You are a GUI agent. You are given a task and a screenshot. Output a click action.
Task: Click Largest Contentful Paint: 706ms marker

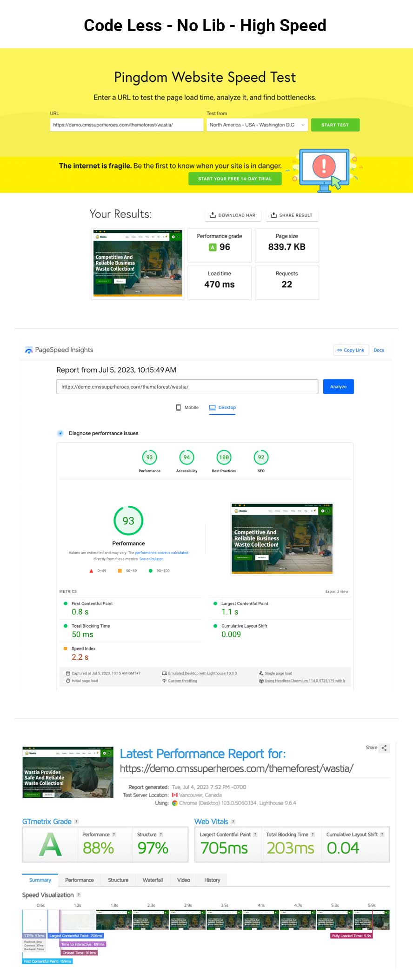[x=76, y=936]
